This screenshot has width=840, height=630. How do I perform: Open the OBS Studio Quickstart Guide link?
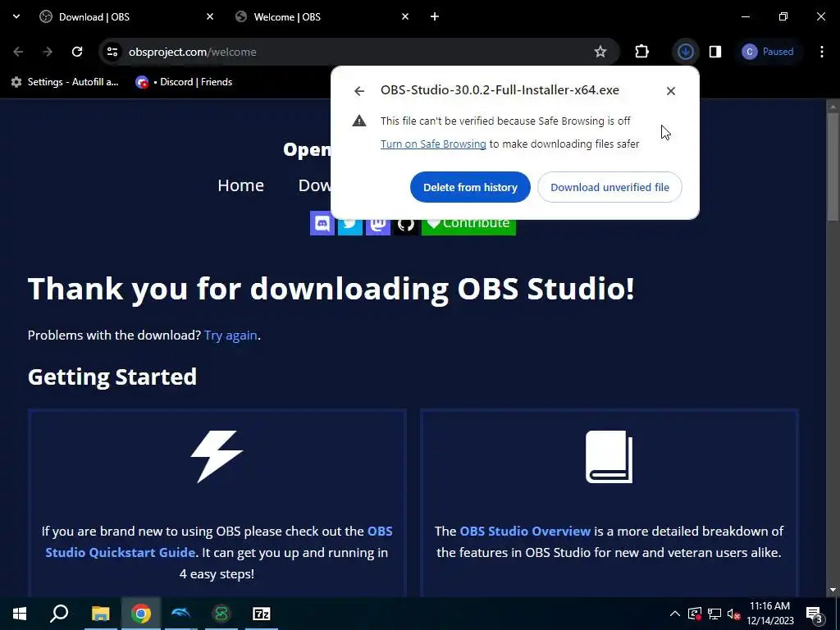click(x=219, y=541)
